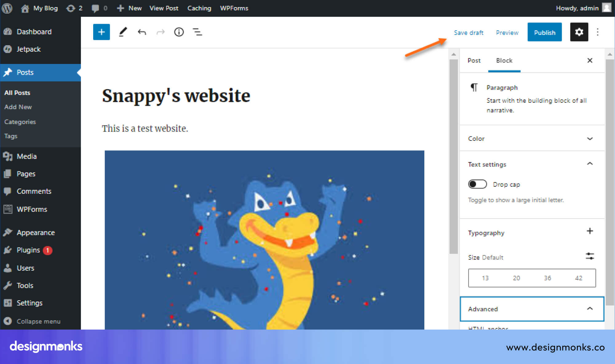Screen dimensions: 615x364
Task: Open Jetpack in sidebar
Action: (40, 49)
